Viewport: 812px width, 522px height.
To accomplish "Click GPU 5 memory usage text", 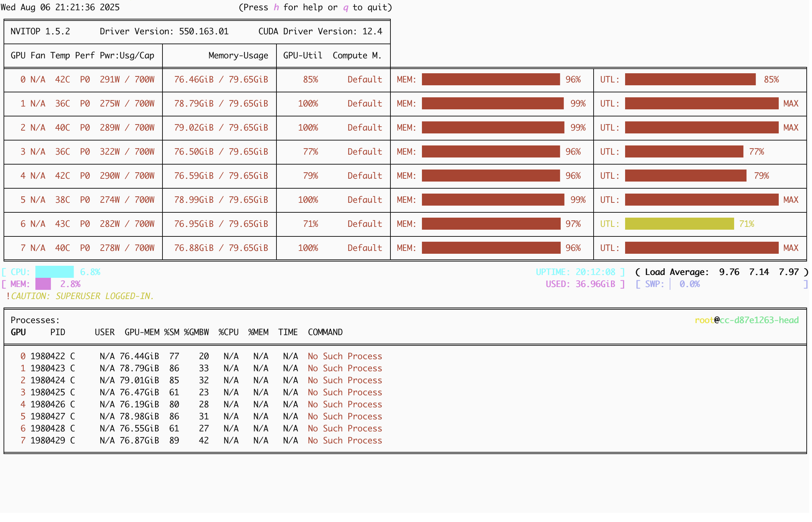I will pos(221,200).
